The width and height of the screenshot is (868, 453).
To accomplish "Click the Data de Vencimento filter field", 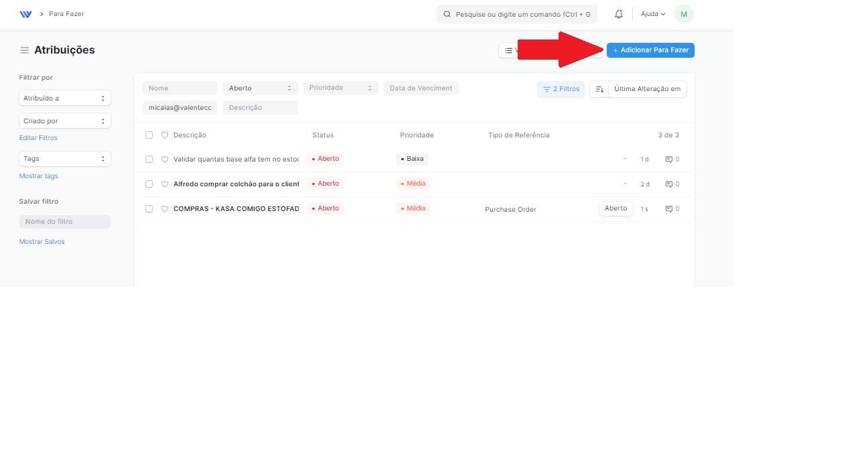I will (x=421, y=88).
